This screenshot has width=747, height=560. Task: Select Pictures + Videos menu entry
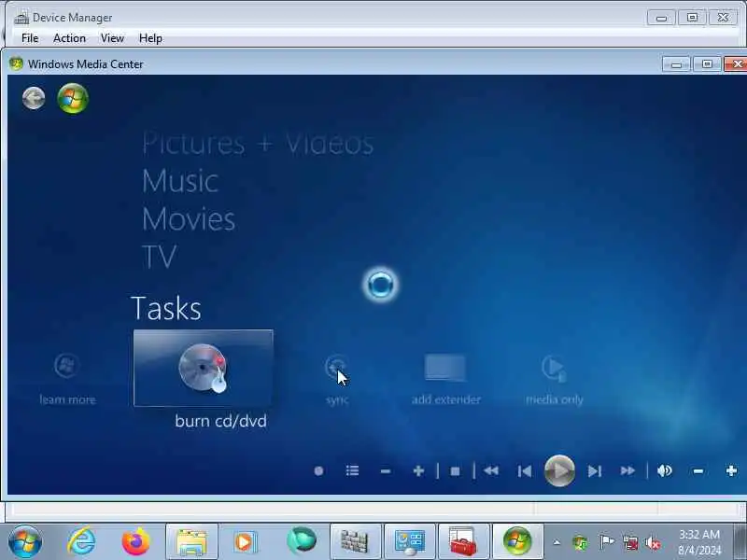point(258,143)
